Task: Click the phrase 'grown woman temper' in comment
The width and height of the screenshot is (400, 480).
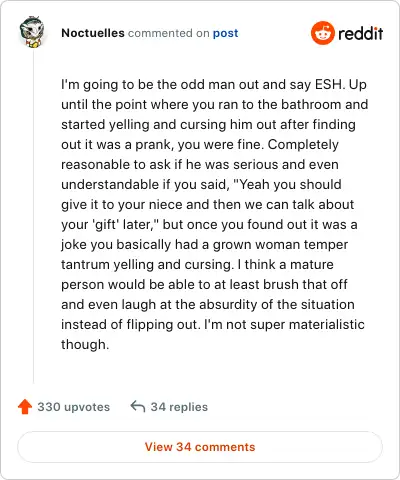Action: [280, 245]
